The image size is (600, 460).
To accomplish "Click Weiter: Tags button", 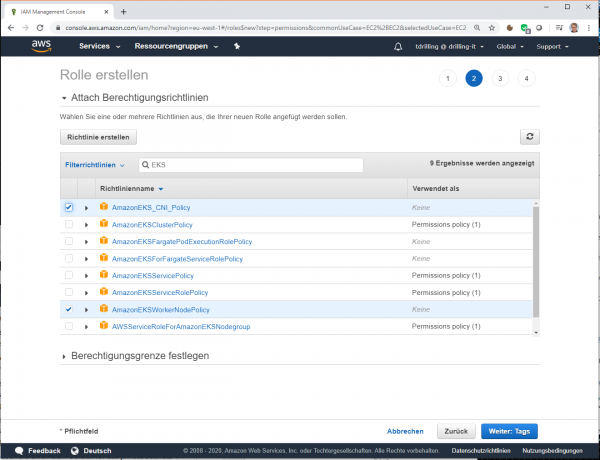I will click(x=509, y=431).
